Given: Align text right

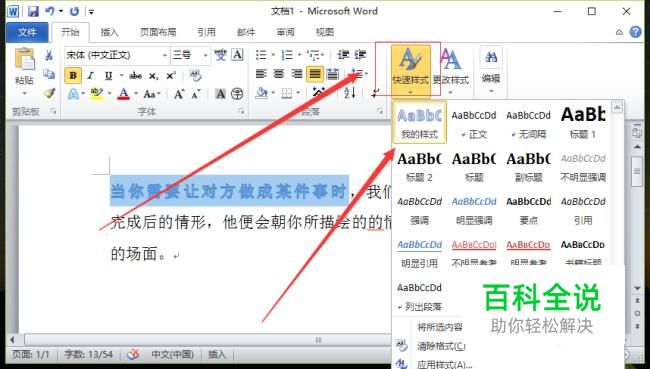Looking at the screenshot, I should pyautogui.click(x=297, y=74).
